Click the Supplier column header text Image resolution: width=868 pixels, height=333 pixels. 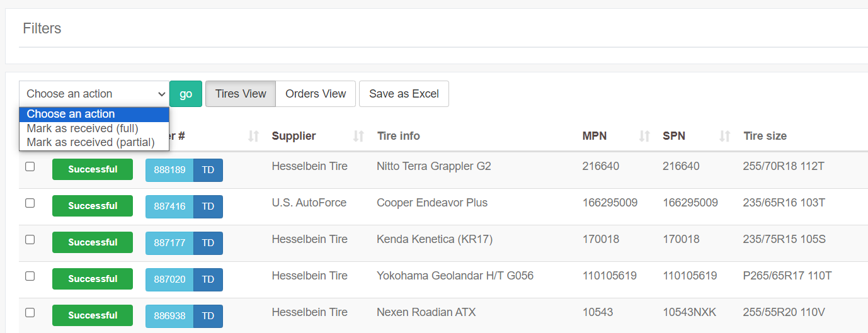point(294,136)
